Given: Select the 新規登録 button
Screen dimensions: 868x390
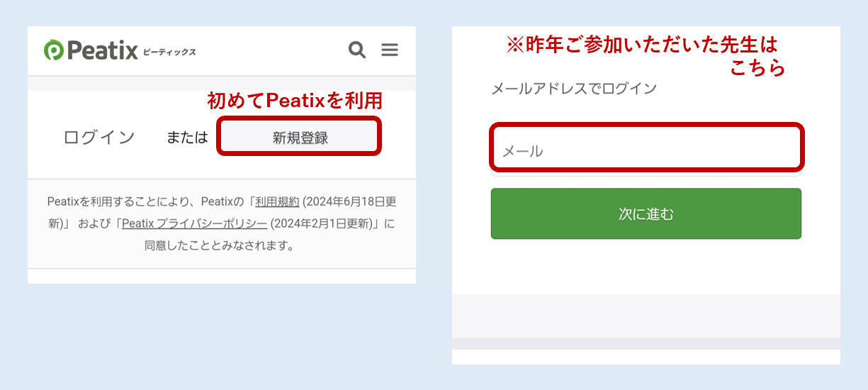Looking at the screenshot, I should click(300, 137).
